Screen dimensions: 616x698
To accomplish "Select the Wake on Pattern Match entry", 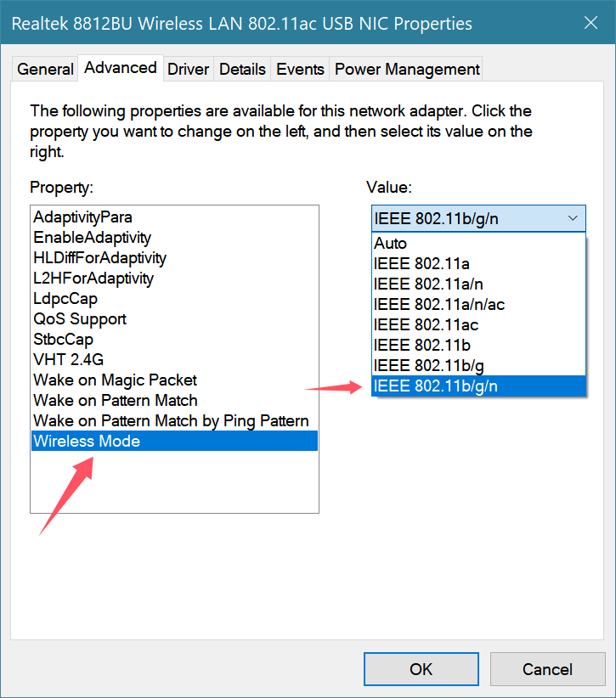I will pyautogui.click(x=174, y=401).
